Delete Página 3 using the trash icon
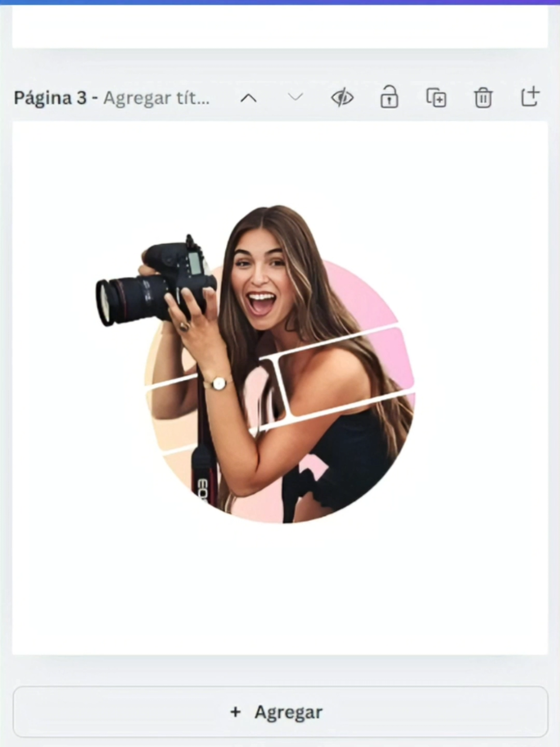 [483, 97]
